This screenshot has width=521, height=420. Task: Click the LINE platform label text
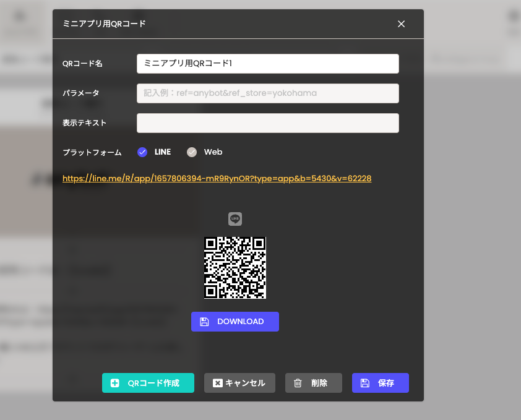(163, 152)
